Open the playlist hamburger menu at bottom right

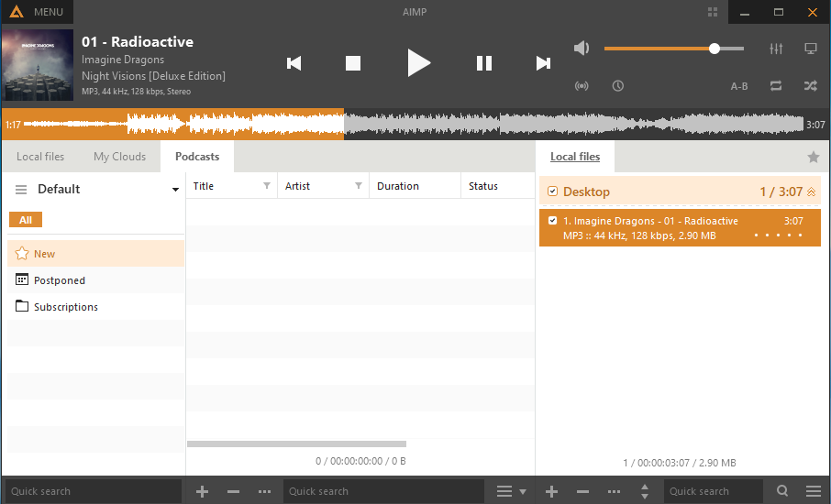[814, 491]
